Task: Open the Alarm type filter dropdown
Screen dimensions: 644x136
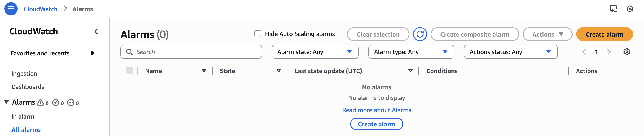Action: (x=411, y=52)
